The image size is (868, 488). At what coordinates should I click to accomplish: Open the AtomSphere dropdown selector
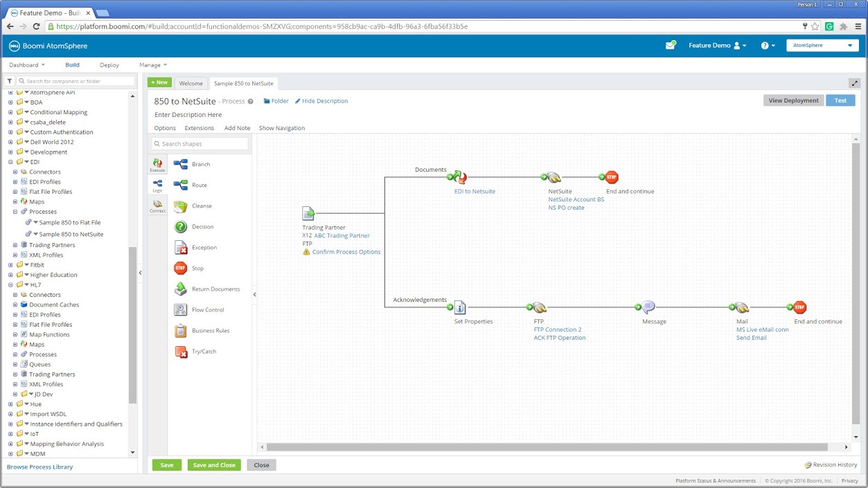pyautogui.click(x=822, y=46)
